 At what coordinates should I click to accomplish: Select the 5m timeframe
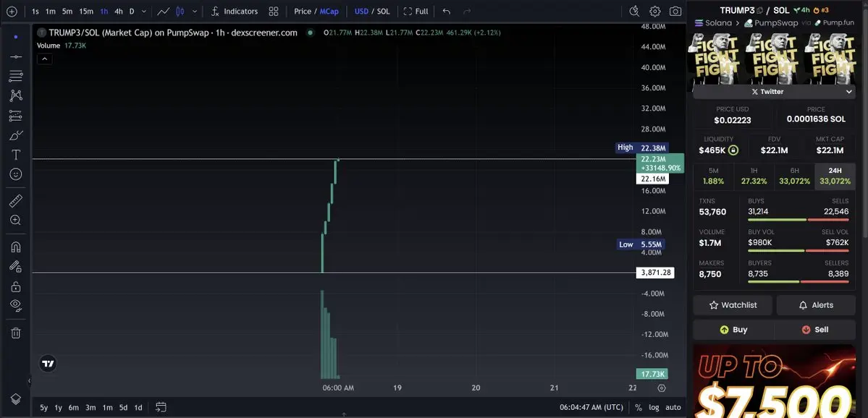tap(67, 11)
